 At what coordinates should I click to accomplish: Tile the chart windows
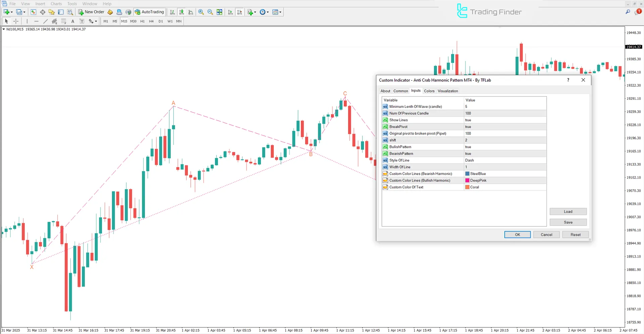pyautogui.click(x=219, y=12)
